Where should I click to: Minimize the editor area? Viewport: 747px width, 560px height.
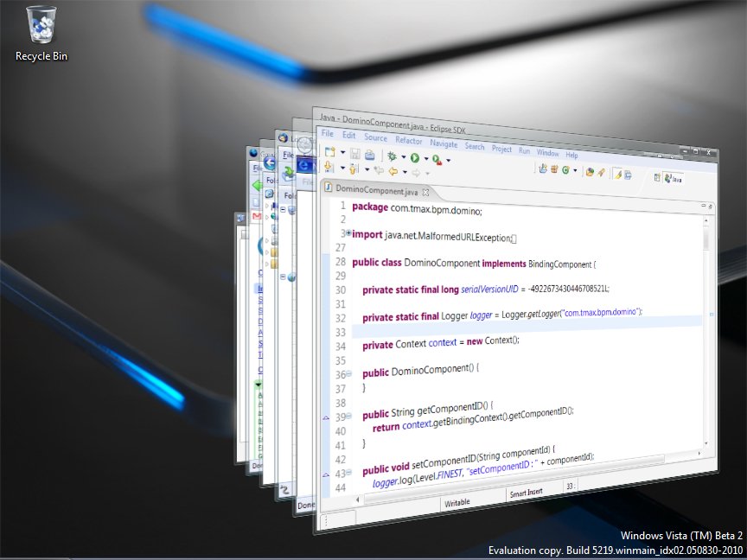703,205
